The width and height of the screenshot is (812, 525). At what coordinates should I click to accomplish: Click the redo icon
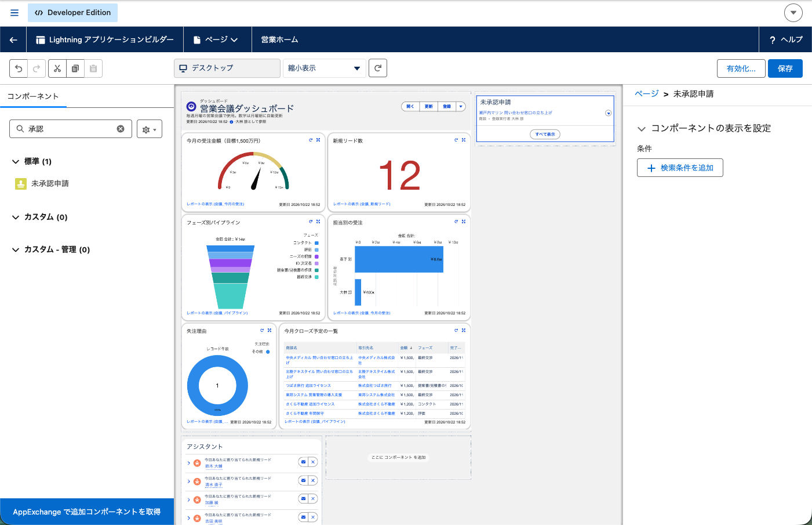pos(37,68)
